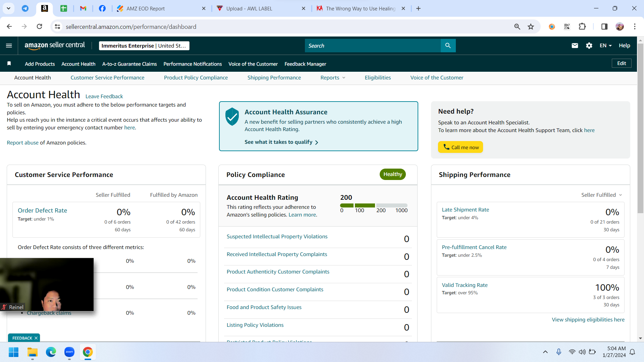Click the browser address bar URL

pos(131,27)
